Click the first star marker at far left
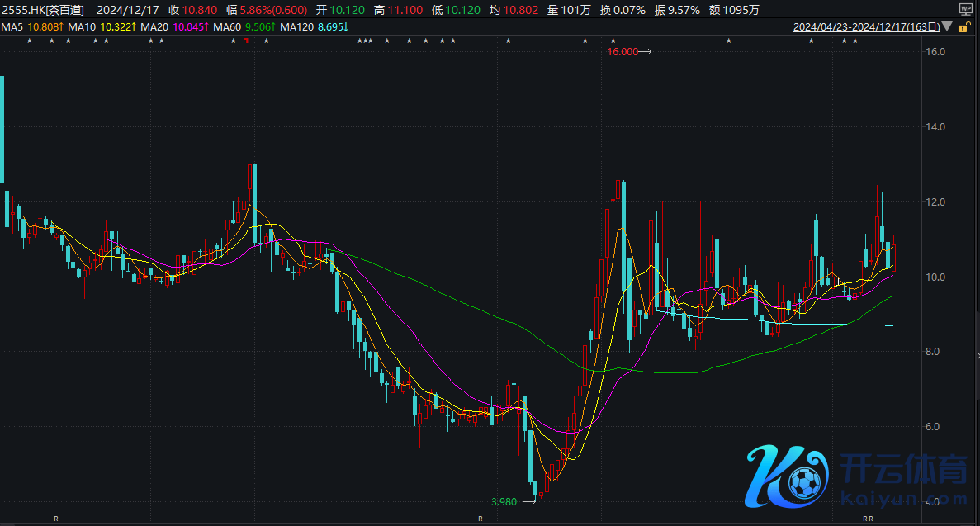Screen dimensions: 980x526 (30, 41)
